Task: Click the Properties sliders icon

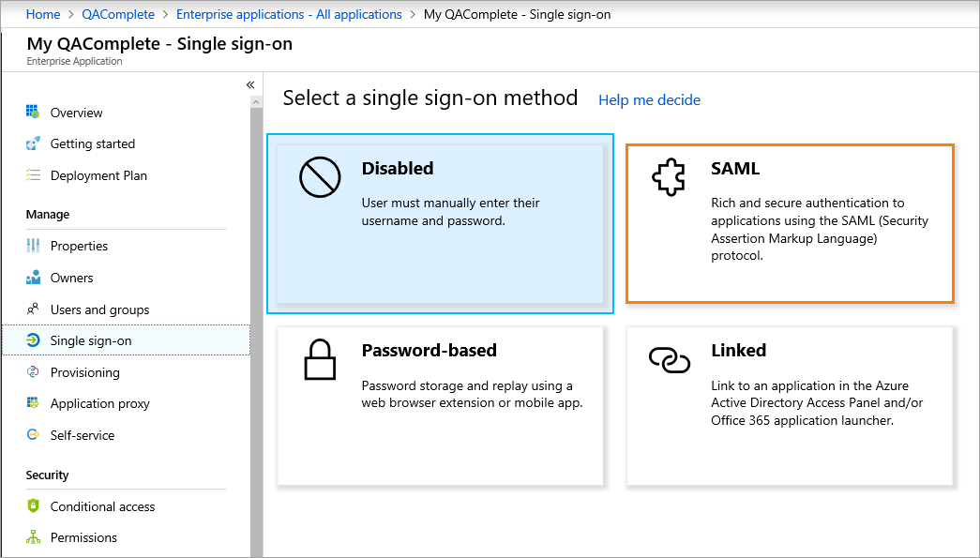Action: tap(33, 246)
